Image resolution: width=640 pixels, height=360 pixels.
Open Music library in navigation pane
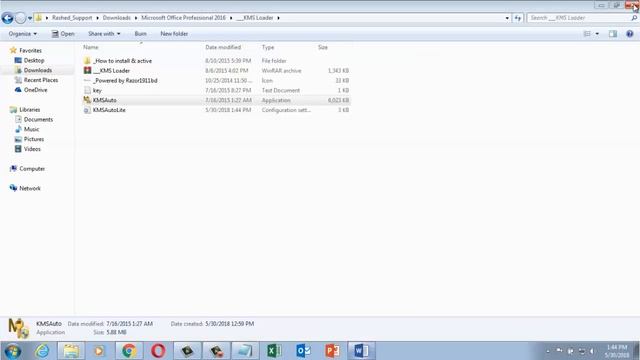[x=31, y=129]
